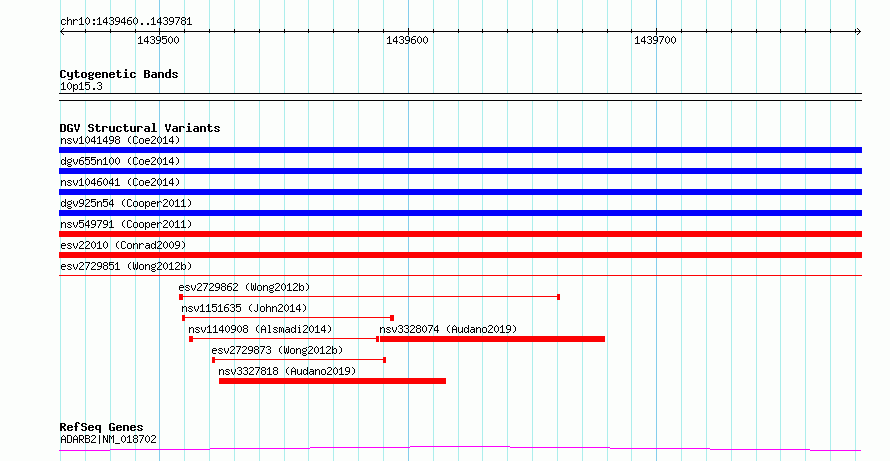Select the 1439600 ruler coordinate
Image resolution: width=890 pixels, height=461 pixels.
(x=407, y=40)
